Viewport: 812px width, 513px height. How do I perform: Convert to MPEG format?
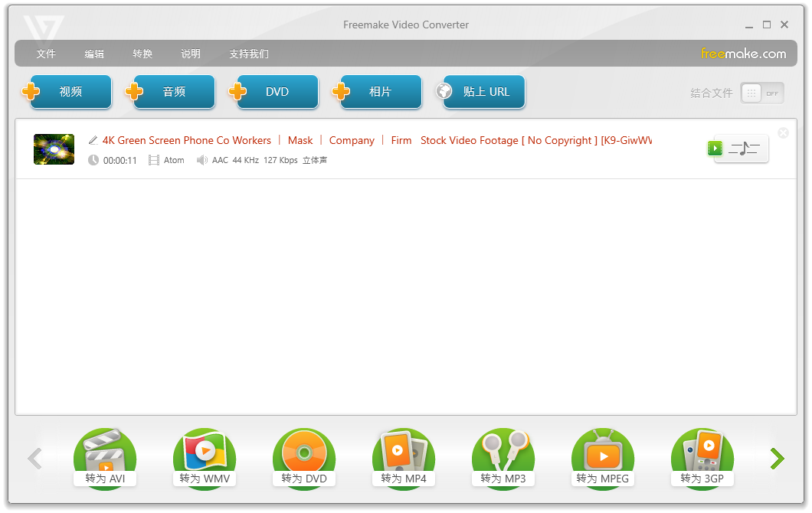click(603, 459)
